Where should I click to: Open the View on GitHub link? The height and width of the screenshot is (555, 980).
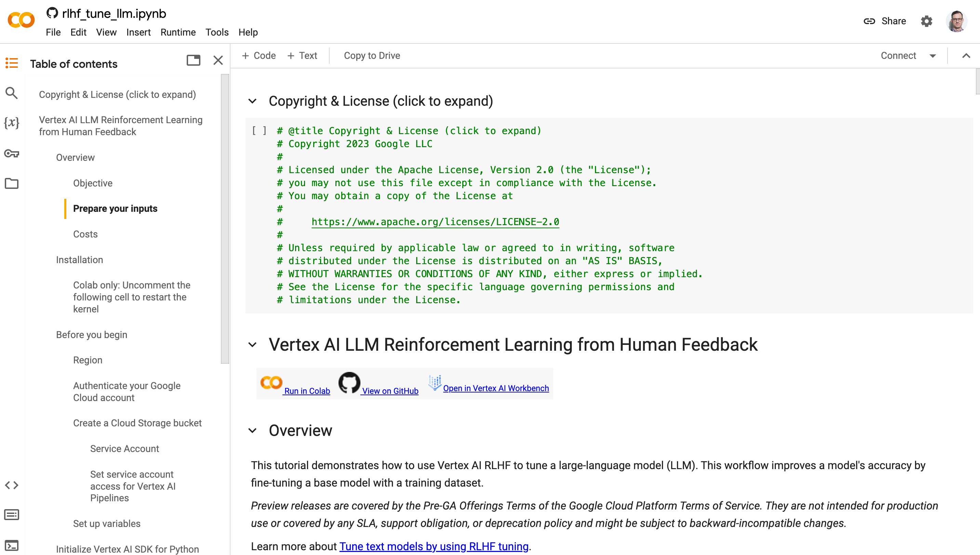[390, 391]
